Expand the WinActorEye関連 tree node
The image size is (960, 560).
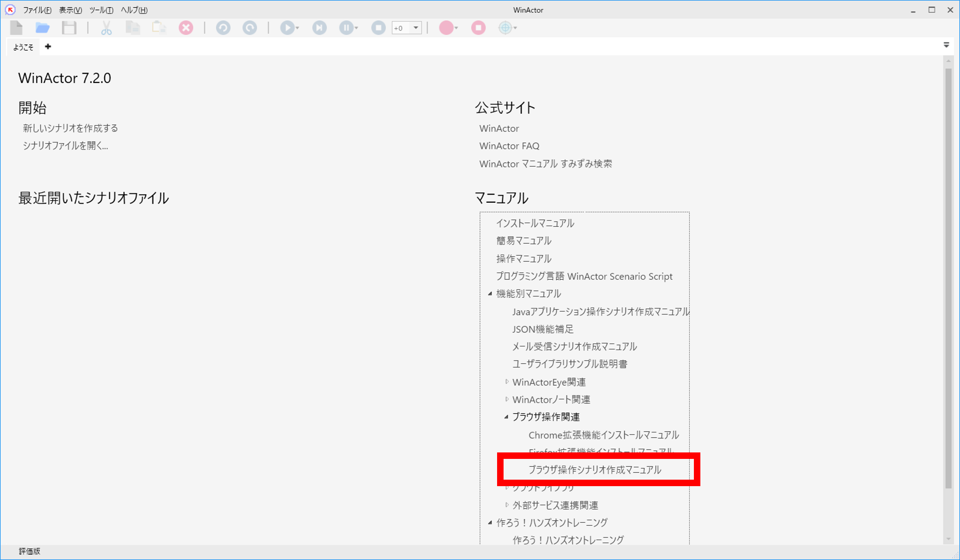point(507,382)
